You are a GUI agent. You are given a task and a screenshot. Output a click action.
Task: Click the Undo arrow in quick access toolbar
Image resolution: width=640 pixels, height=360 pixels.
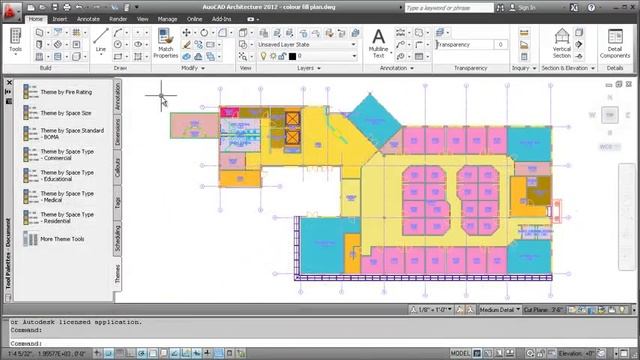79,7
